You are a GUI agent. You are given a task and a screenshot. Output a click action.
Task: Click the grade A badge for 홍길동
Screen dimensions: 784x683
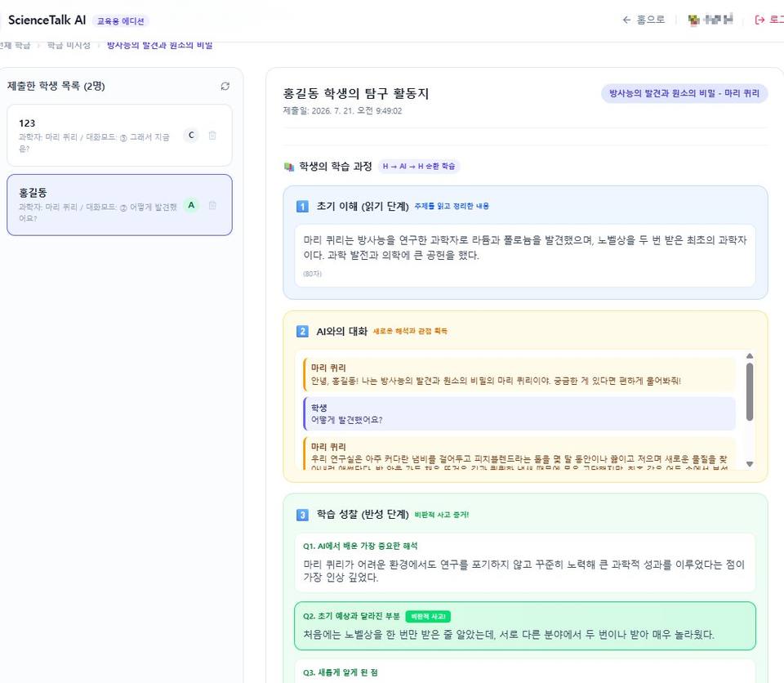click(x=191, y=205)
